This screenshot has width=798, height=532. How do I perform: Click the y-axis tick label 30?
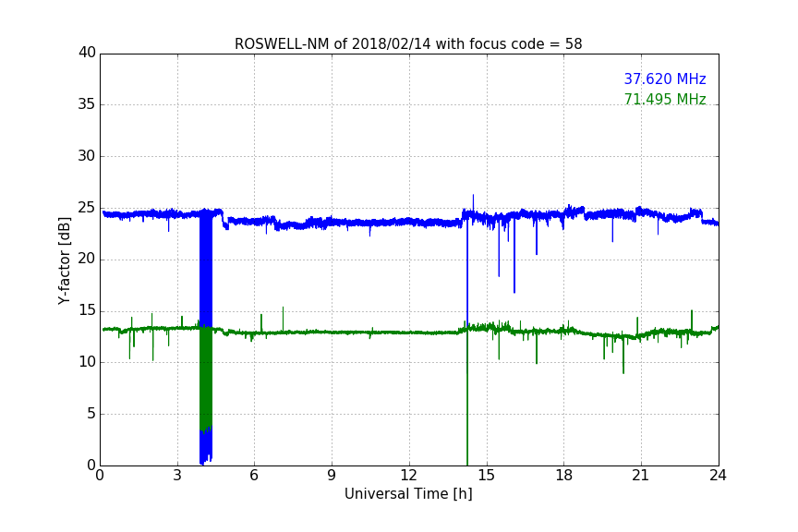[87, 156]
